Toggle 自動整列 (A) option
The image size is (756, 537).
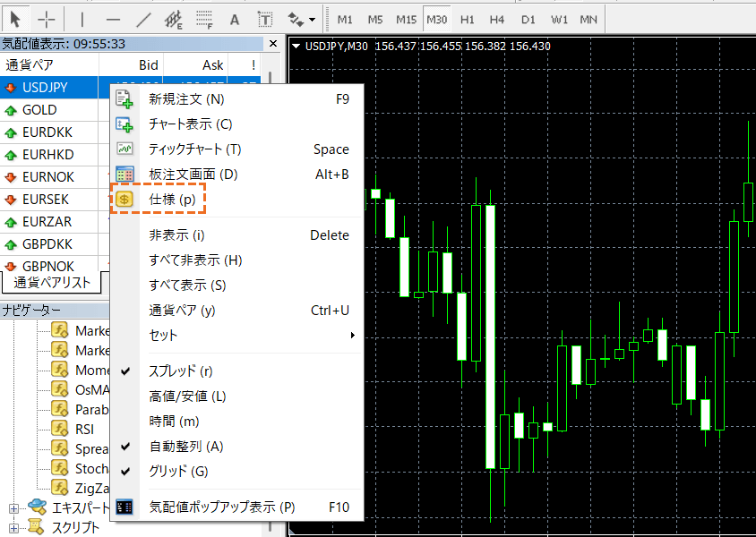pyautogui.click(x=185, y=447)
